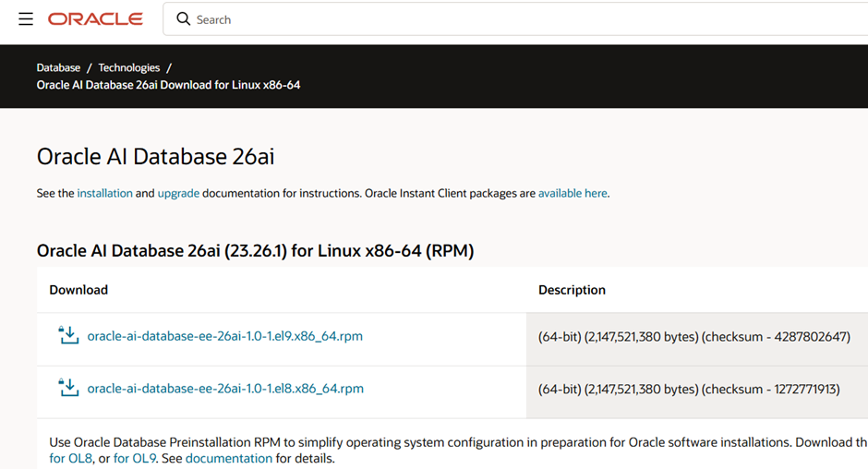Click the download icon for el8 rpm
Image resolution: width=868 pixels, height=469 pixels.
(x=68, y=388)
